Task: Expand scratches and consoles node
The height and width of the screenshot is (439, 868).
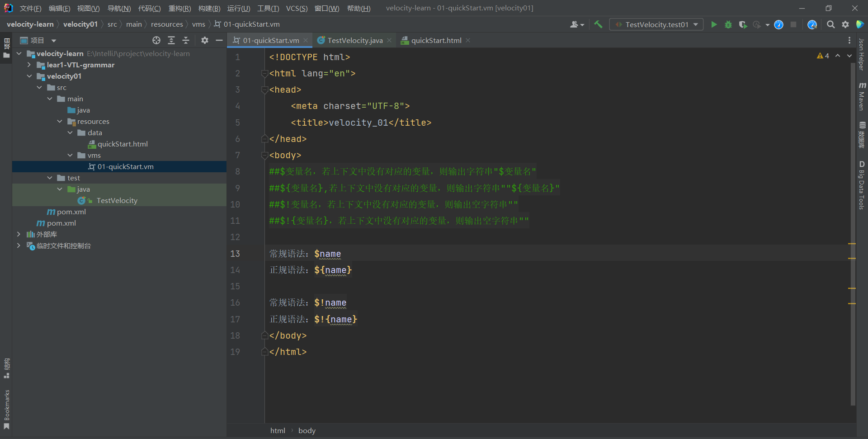Action: click(19, 245)
